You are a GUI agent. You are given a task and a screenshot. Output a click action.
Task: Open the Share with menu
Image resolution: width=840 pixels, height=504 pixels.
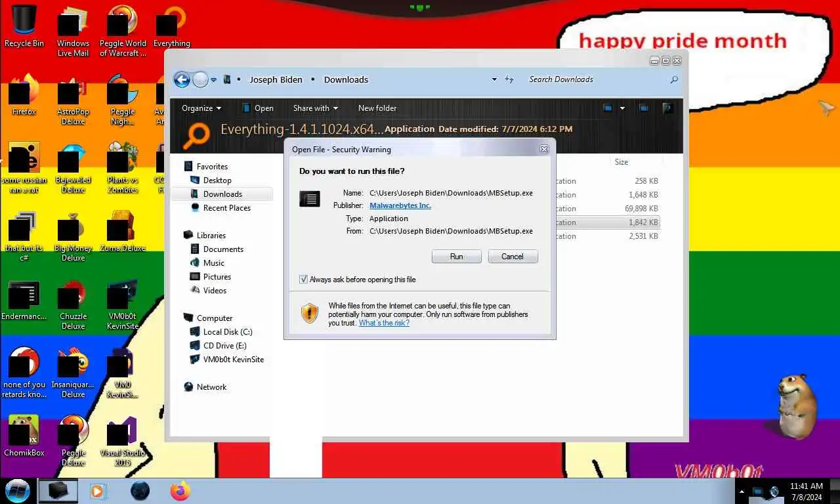tap(315, 108)
